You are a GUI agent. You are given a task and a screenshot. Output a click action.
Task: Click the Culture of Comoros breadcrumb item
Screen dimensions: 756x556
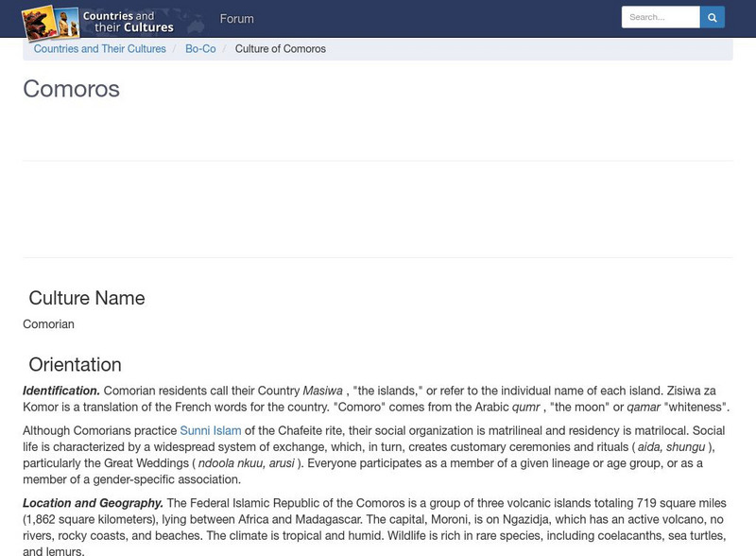[281, 49]
